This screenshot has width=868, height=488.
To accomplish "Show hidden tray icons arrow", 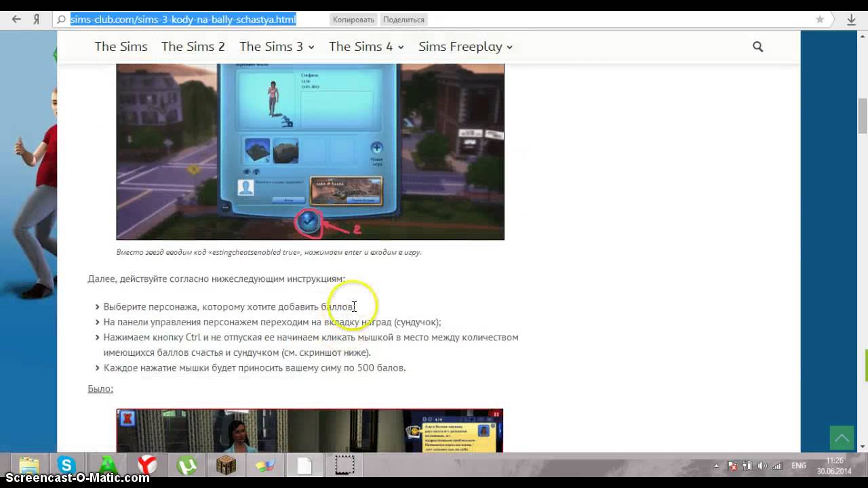I will pos(717,466).
